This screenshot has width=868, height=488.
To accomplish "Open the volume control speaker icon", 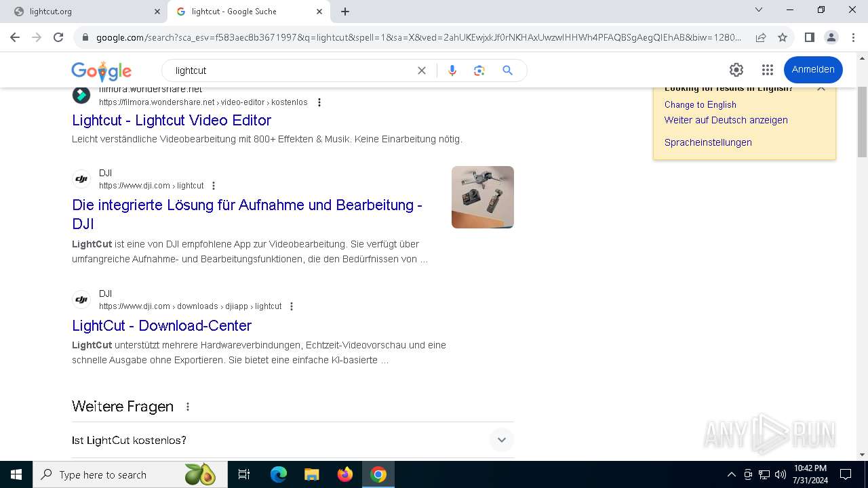I will (780, 474).
